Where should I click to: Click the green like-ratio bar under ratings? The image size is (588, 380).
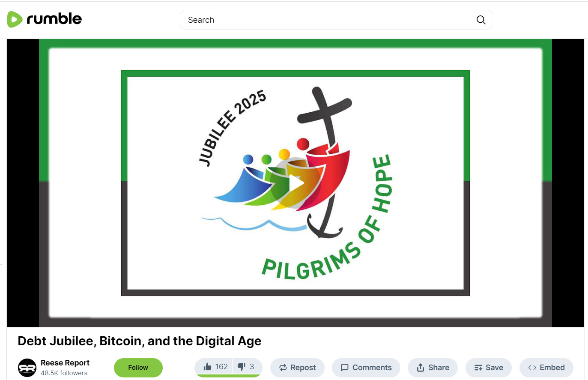pos(228,376)
